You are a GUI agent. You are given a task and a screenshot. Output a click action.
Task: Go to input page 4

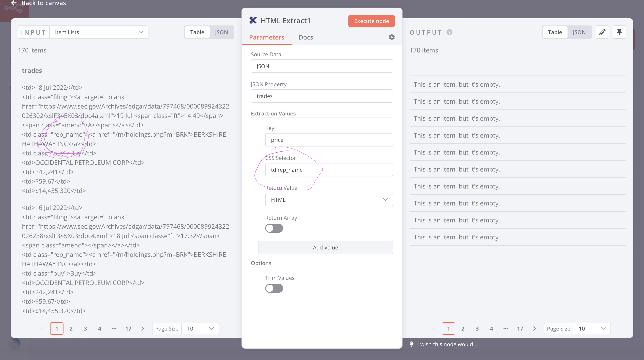pyautogui.click(x=100, y=329)
